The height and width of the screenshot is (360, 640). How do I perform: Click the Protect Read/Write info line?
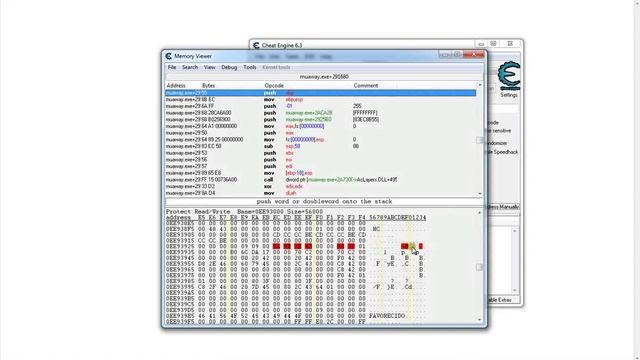click(244, 212)
